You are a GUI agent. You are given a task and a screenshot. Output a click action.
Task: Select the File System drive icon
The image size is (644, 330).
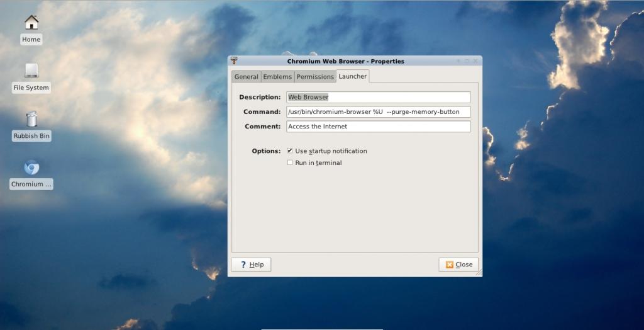(31, 71)
